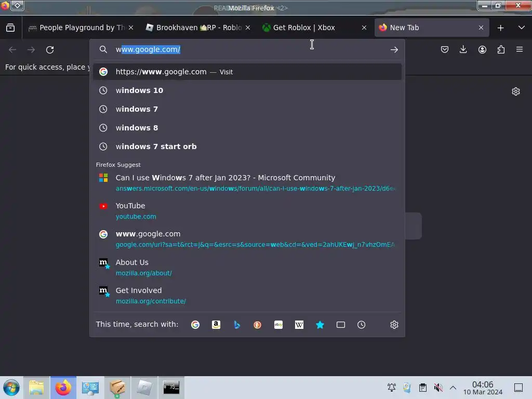Open About Us mozilla.org suggestion
532x399 pixels.
point(247,268)
